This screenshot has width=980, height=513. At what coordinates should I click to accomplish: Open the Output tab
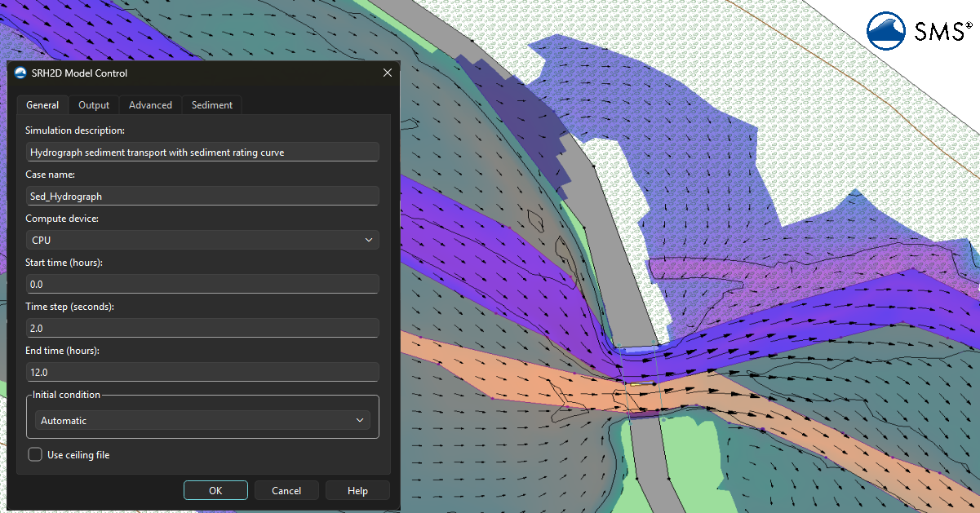click(x=94, y=105)
